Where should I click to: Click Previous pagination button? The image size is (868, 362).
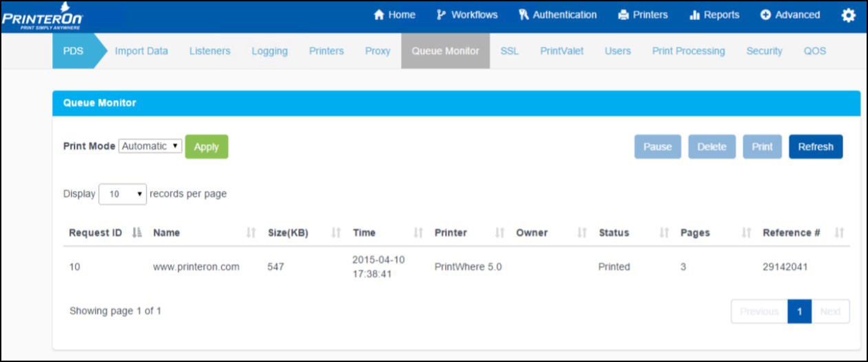pos(759,311)
